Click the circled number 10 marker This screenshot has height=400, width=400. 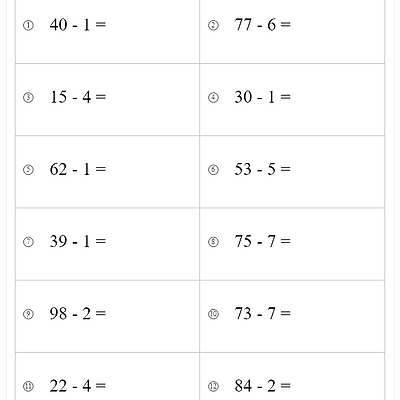213,314
